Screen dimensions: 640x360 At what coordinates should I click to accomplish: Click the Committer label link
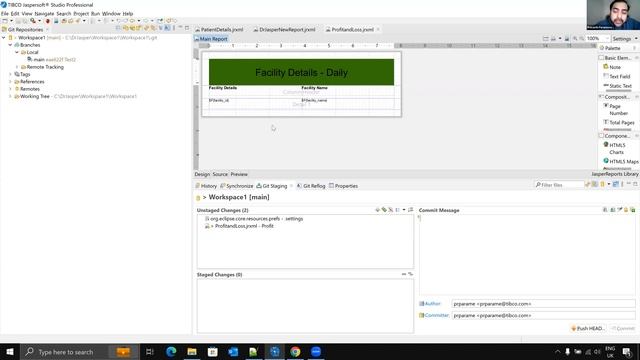pyautogui.click(x=437, y=315)
